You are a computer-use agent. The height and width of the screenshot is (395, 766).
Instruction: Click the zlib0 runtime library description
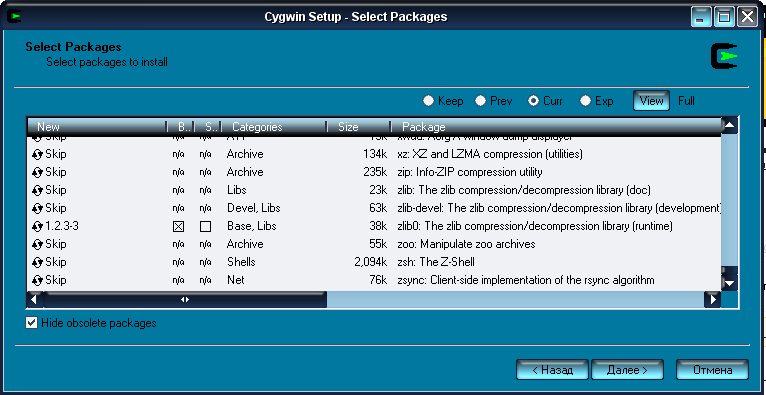pyautogui.click(x=535, y=227)
